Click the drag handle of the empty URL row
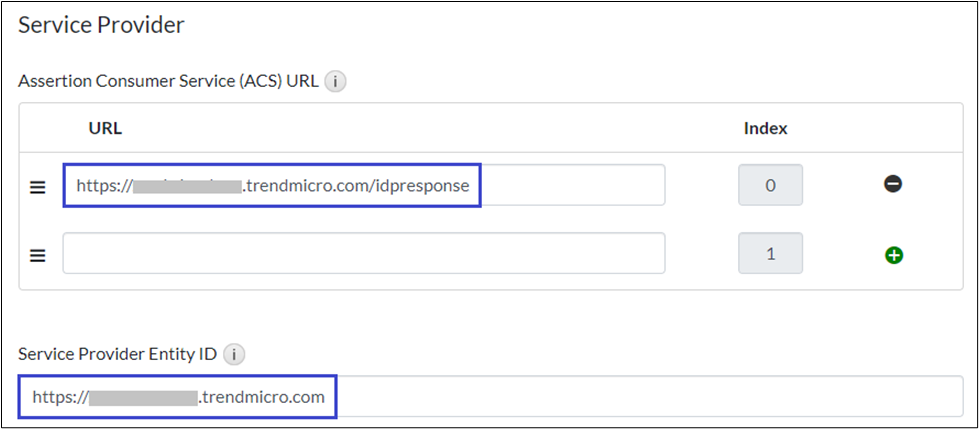 point(38,255)
